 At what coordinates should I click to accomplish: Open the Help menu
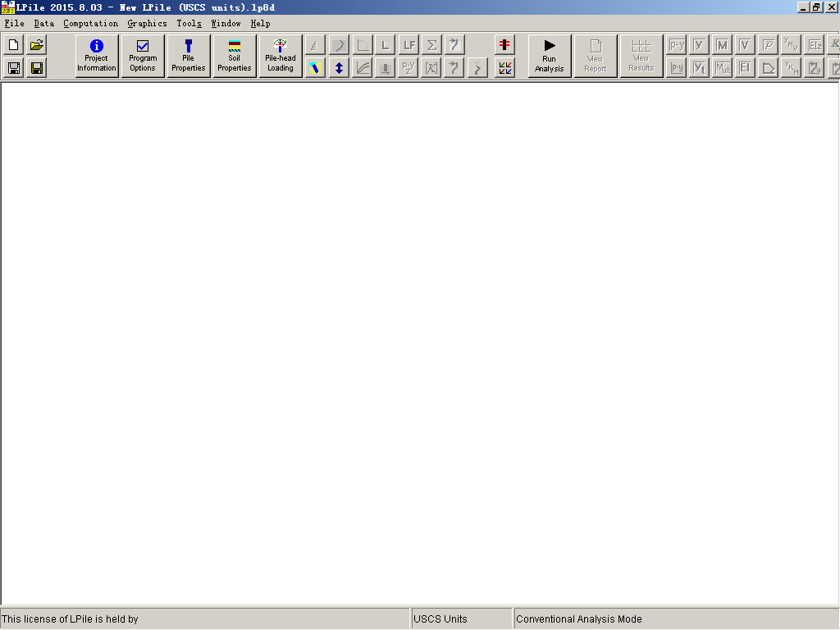pyautogui.click(x=260, y=24)
